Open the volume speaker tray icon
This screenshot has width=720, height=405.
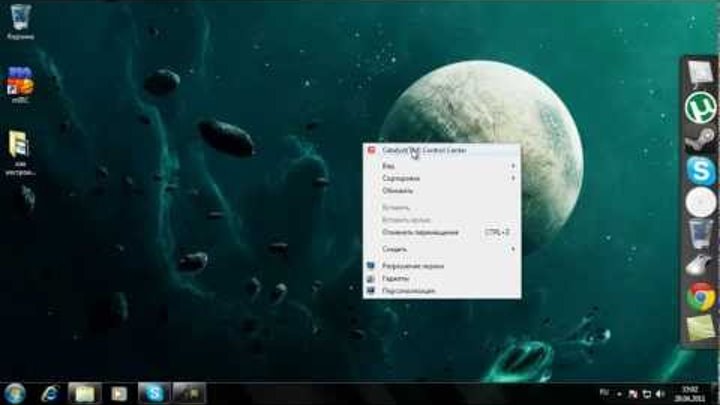660,393
